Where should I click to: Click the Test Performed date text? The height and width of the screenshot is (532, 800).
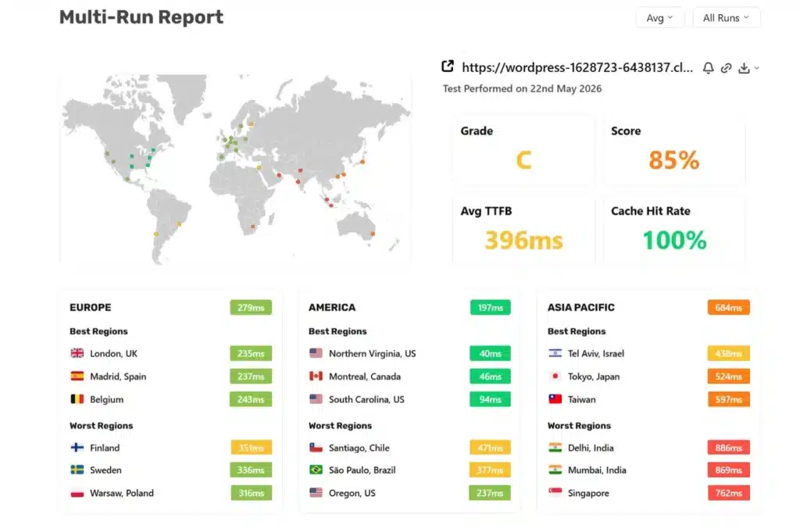click(522, 89)
